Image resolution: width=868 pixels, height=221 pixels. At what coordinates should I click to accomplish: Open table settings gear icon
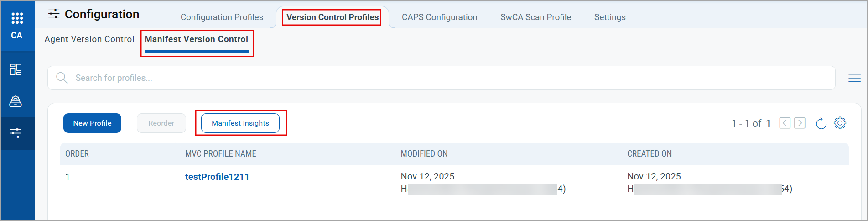[840, 123]
